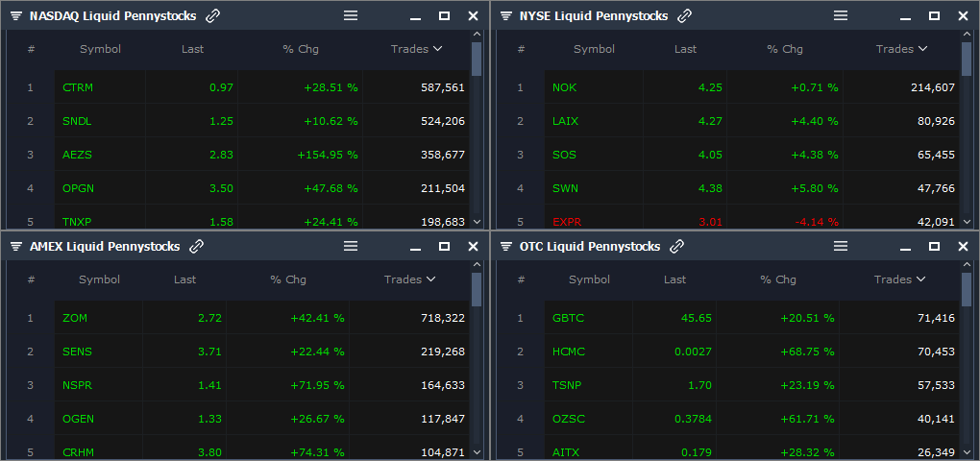Click the NASDAQ panel scrollbar thumb
This screenshot has width=980, height=461.
(x=477, y=59)
